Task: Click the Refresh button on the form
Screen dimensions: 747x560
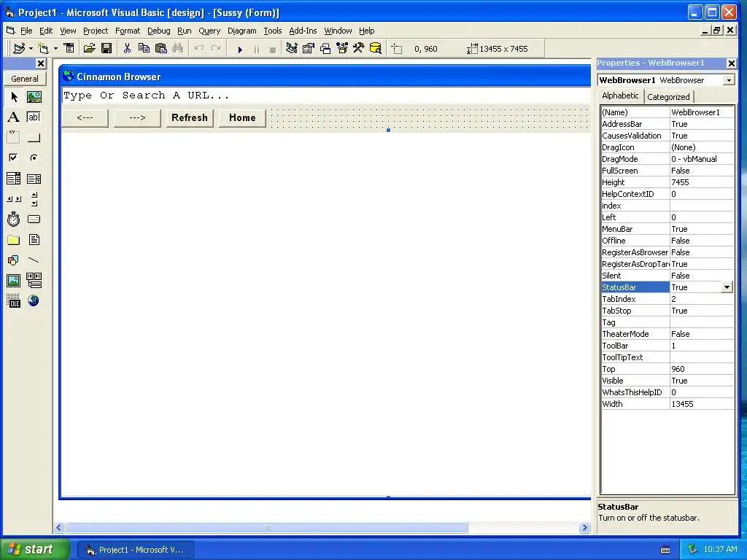Action: [x=190, y=117]
